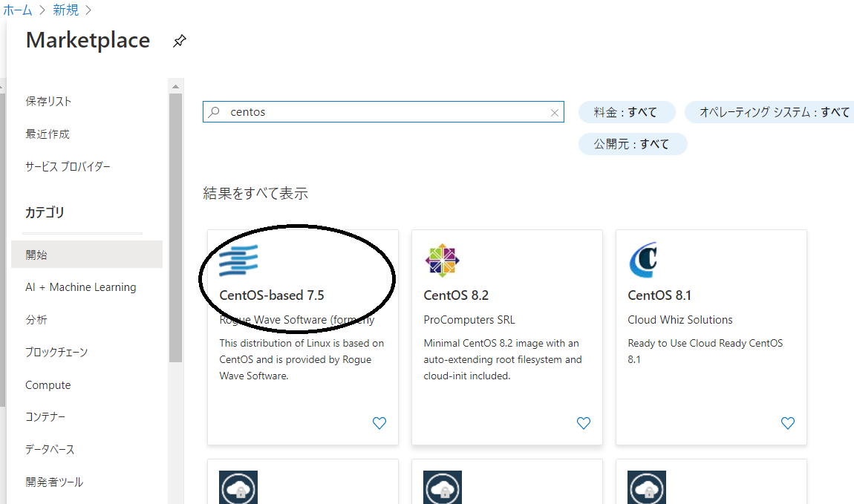
Task: Click the sidebar scroll up arrow
Action: [x=175, y=86]
